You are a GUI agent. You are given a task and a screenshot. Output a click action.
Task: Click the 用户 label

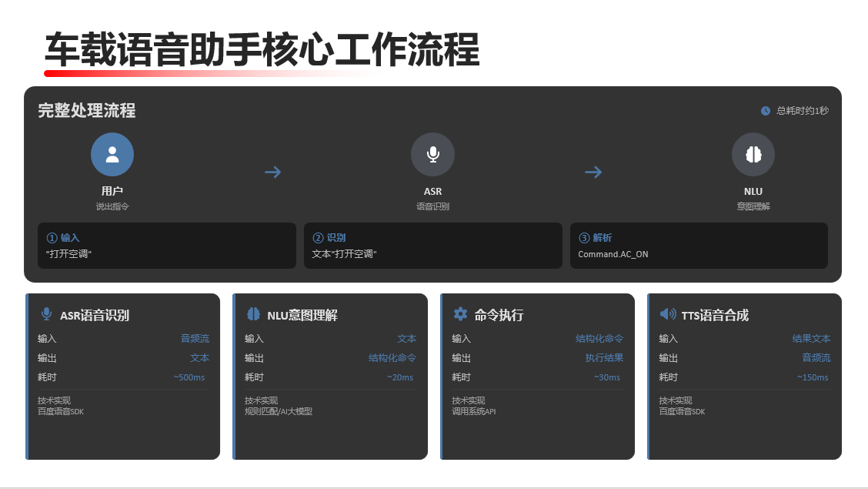112,191
